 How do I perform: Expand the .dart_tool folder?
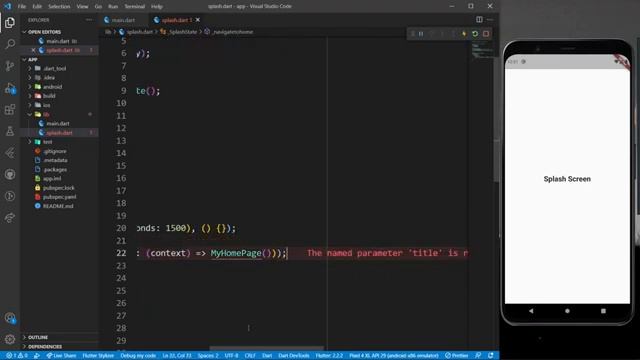click(54, 69)
